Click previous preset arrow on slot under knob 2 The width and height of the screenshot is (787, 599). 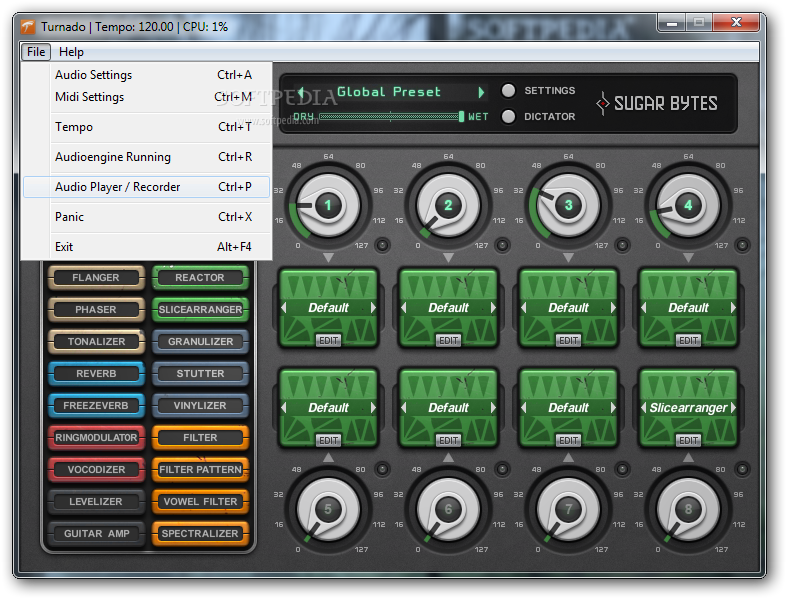point(404,308)
